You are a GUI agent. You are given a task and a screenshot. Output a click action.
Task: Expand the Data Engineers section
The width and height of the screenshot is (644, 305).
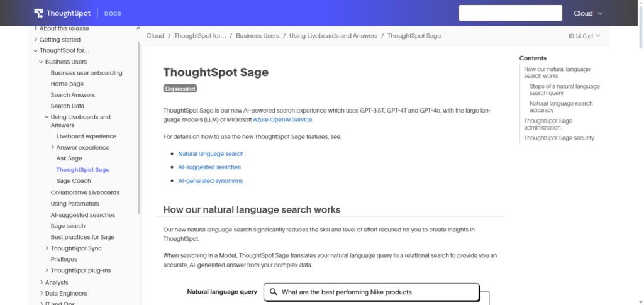(x=42, y=294)
